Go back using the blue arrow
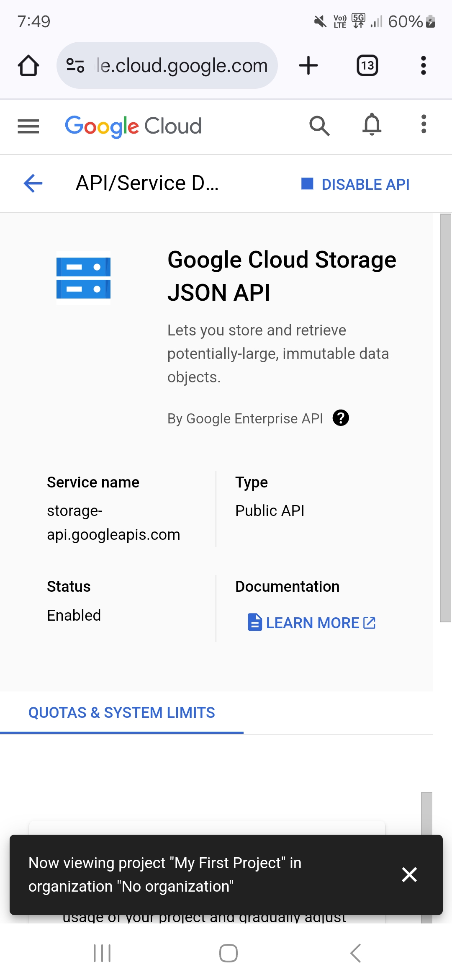This screenshot has height=980, width=452. [x=33, y=183]
